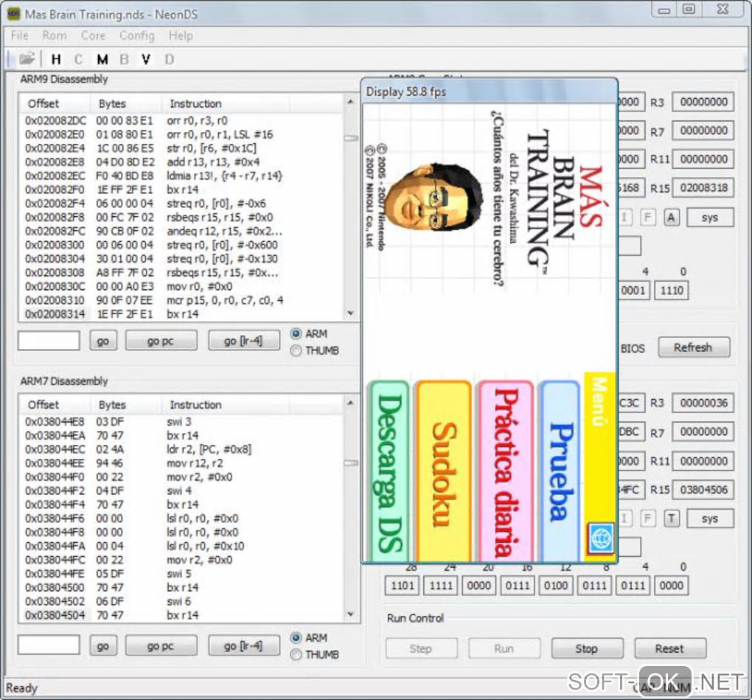Image resolution: width=752 pixels, height=700 pixels.
Task: Toggle the D toolbar button
Action: [169, 59]
